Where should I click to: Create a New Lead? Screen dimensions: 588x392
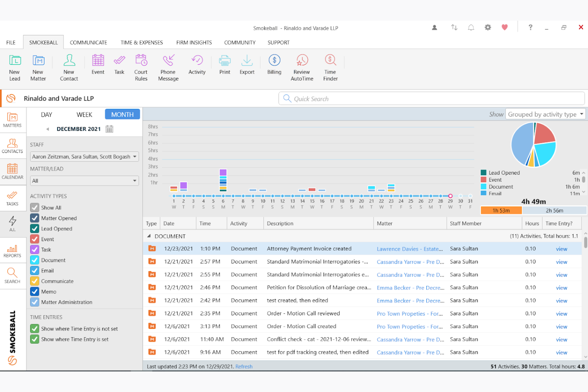[x=15, y=68]
